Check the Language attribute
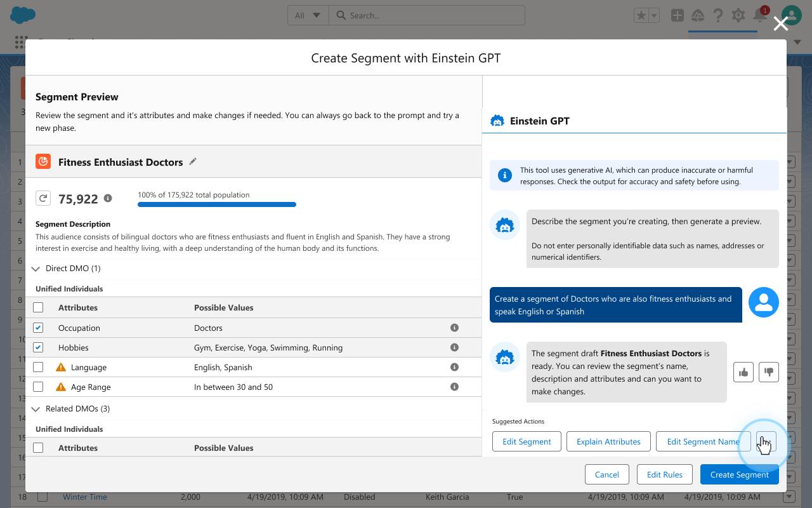 pos(38,367)
